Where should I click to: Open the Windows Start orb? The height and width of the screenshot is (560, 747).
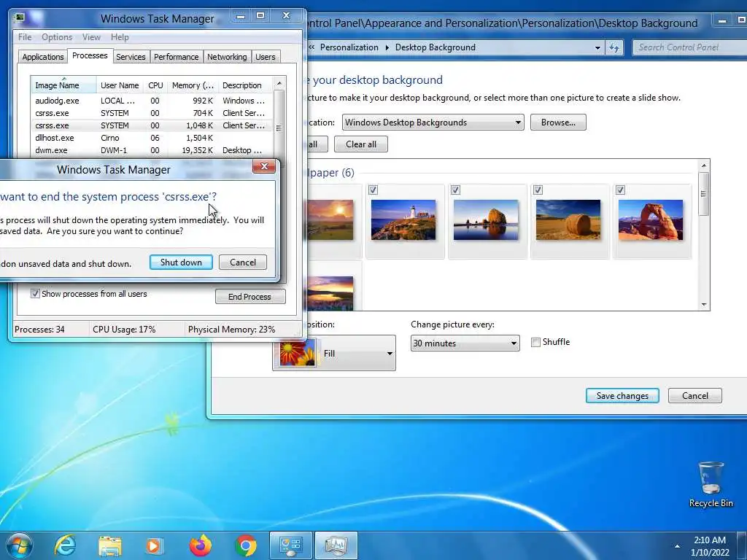(x=20, y=545)
